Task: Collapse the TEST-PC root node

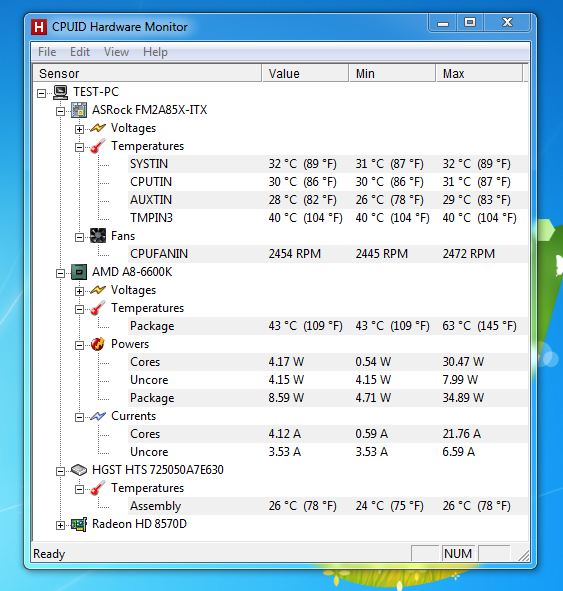Action: (41, 93)
